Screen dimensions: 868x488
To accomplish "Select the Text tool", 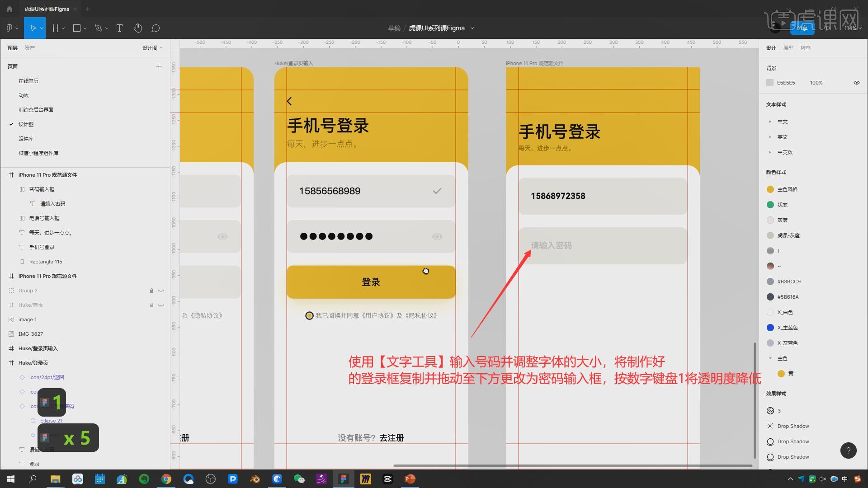I will [x=119, y=28].
